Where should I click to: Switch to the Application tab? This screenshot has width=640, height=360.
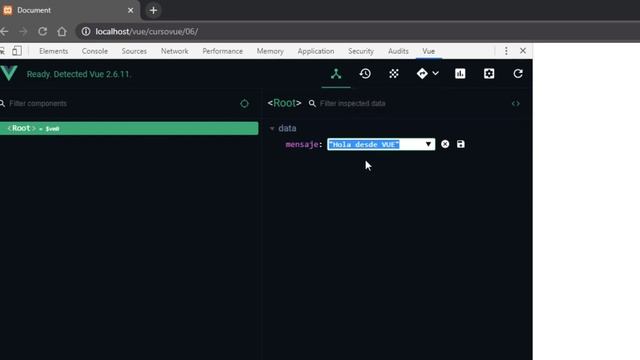(x=316, y=51)
